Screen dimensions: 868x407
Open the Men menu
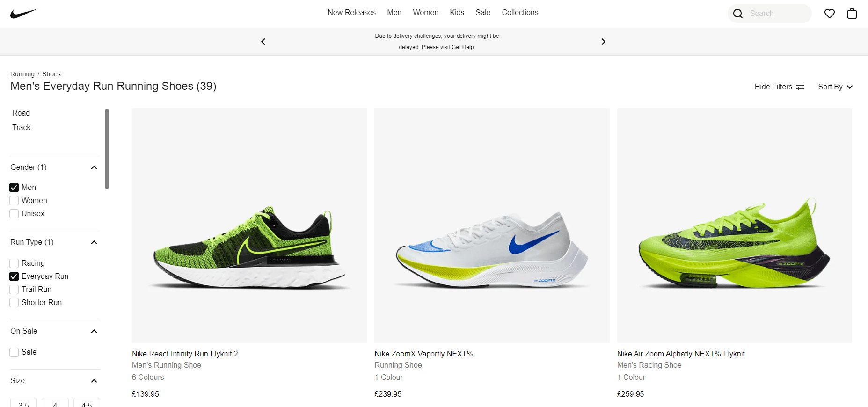pos(394,13)
